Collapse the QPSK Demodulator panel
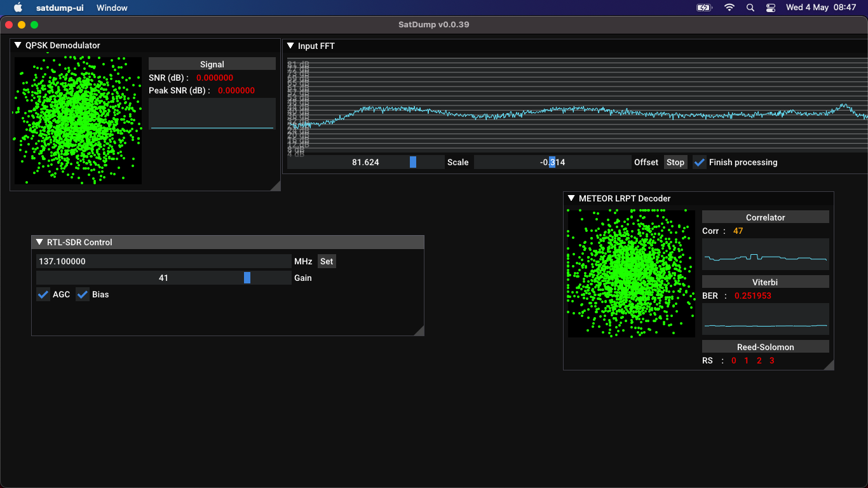This screenshot has width=868, height=488. click(x=18, y=45)
